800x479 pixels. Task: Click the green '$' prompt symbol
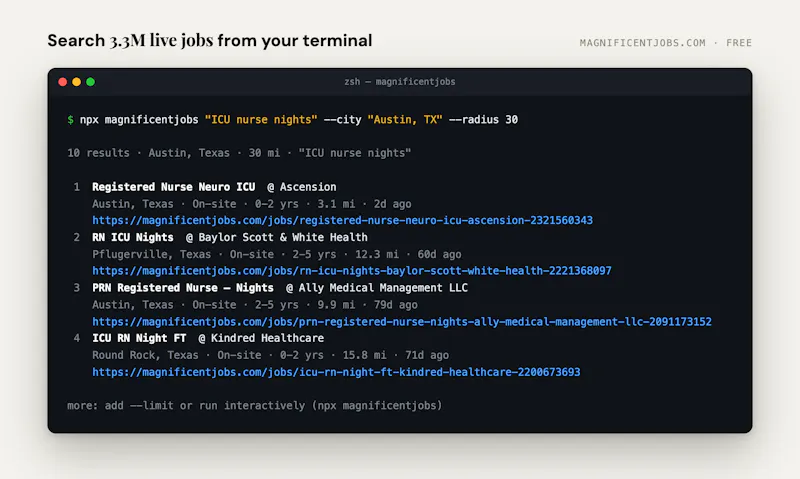tap(70, 120)
